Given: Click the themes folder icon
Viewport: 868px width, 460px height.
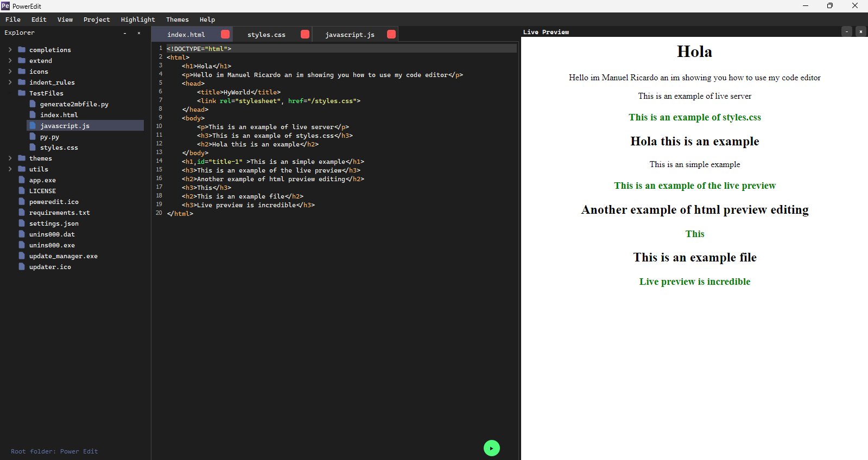Looking at the screenshot, I should [x=22, y=158].
